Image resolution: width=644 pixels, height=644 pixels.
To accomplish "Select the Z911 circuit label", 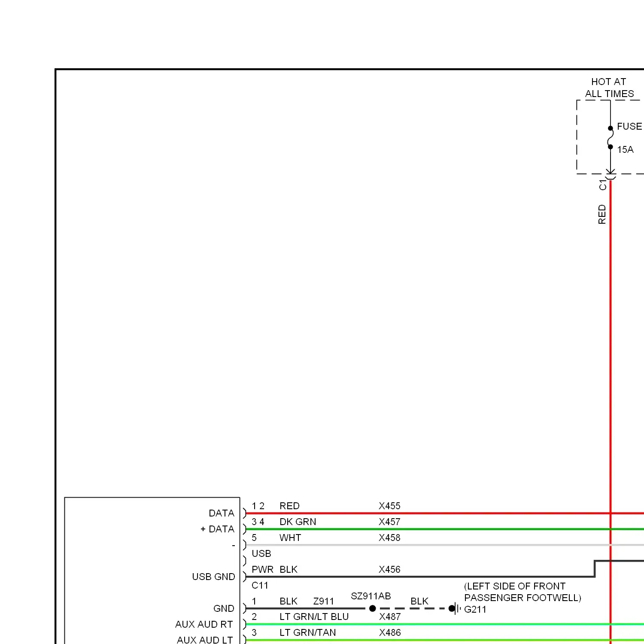I will coord(323,601).
